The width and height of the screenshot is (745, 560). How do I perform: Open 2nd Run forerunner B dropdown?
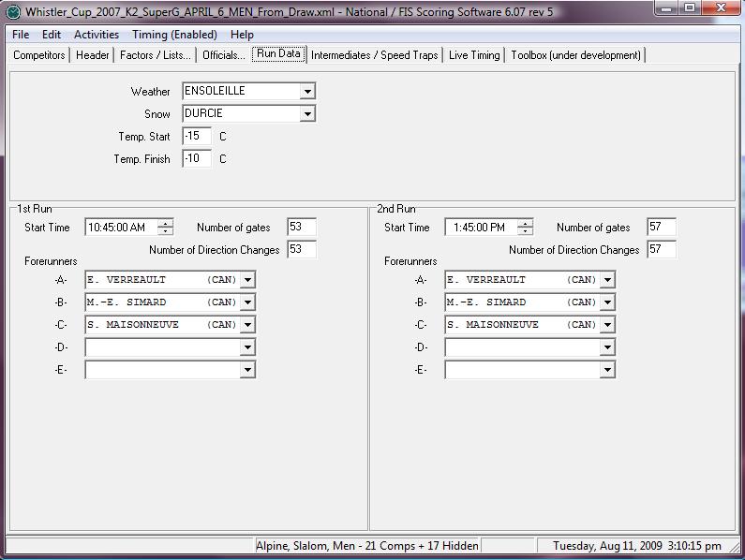[607, 302]
